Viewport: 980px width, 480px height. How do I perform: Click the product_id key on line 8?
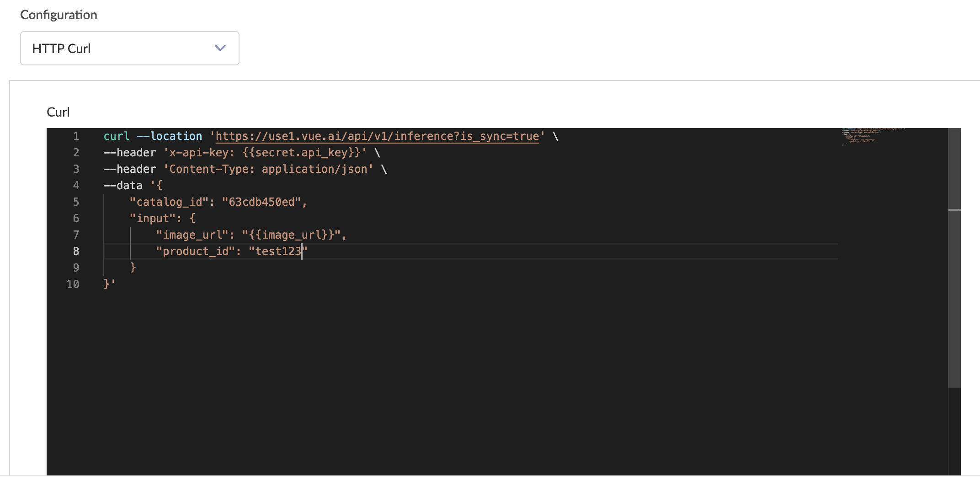(197, 251)
